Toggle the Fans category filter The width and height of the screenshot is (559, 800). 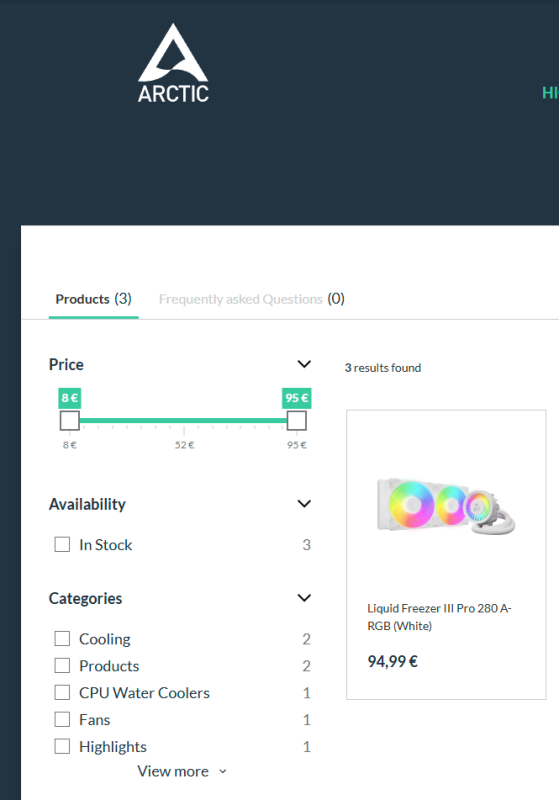point(62,720)
